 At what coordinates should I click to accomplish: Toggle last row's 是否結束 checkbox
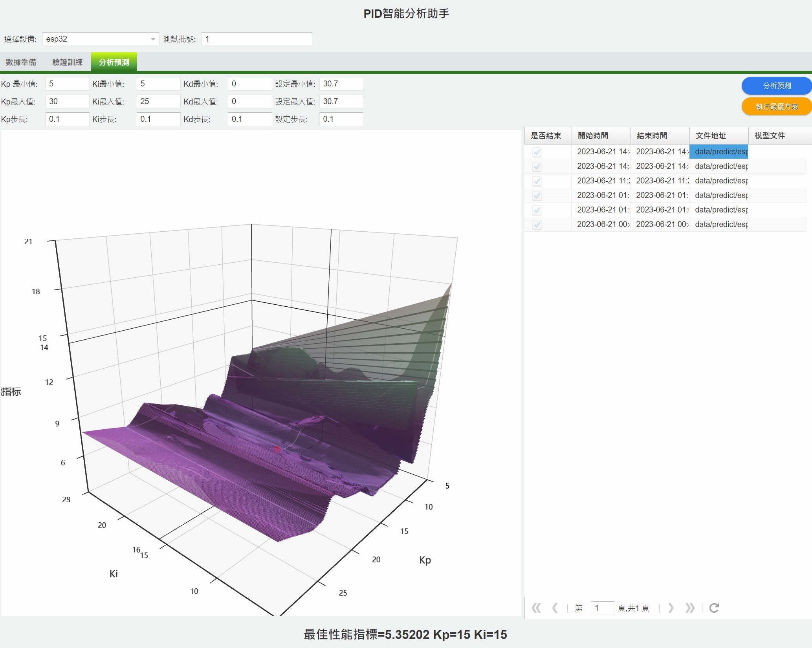537,225
